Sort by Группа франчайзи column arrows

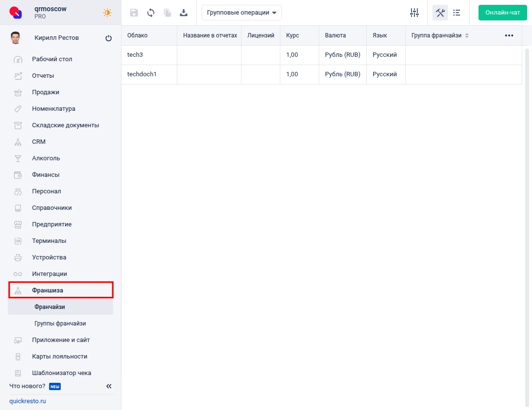click(467, 35)
